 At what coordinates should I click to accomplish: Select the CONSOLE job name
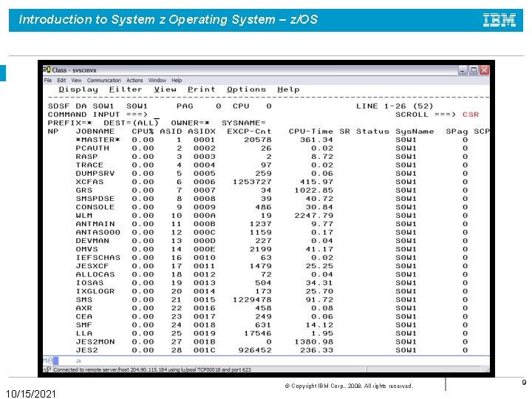point(95,208)
